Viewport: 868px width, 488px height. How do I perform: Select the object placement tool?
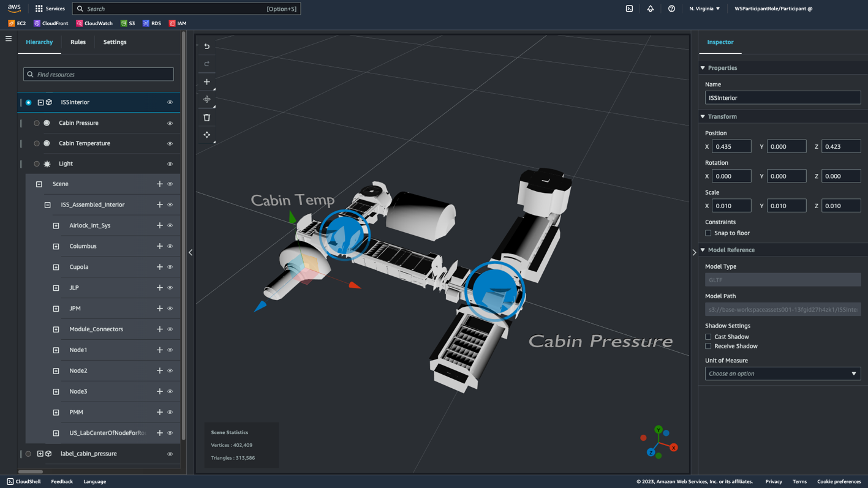tap(206, 99)
